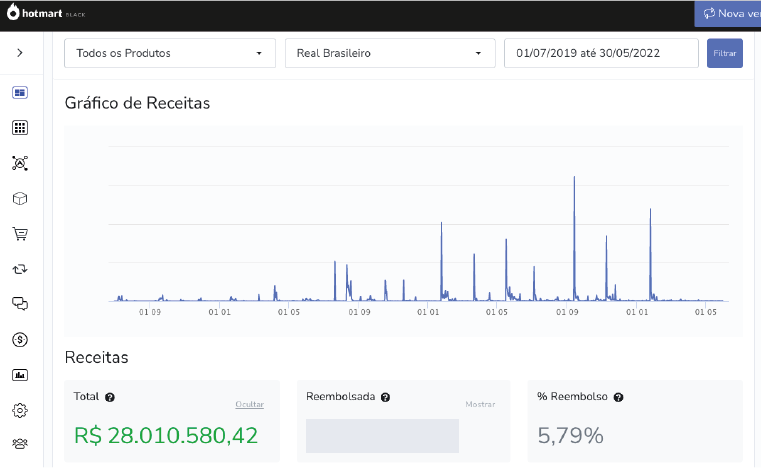
Task: Click the Filtrar button
Action: (725, 53)
